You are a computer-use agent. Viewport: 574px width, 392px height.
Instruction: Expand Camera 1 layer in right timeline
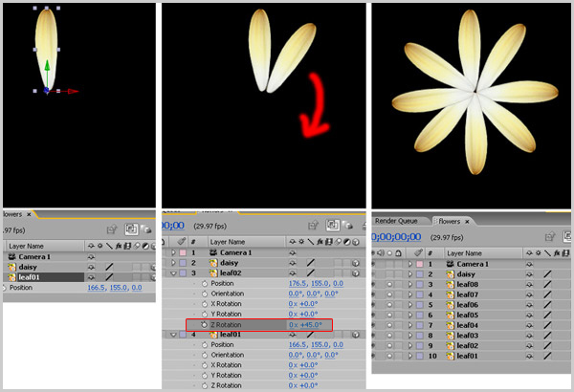410,264
